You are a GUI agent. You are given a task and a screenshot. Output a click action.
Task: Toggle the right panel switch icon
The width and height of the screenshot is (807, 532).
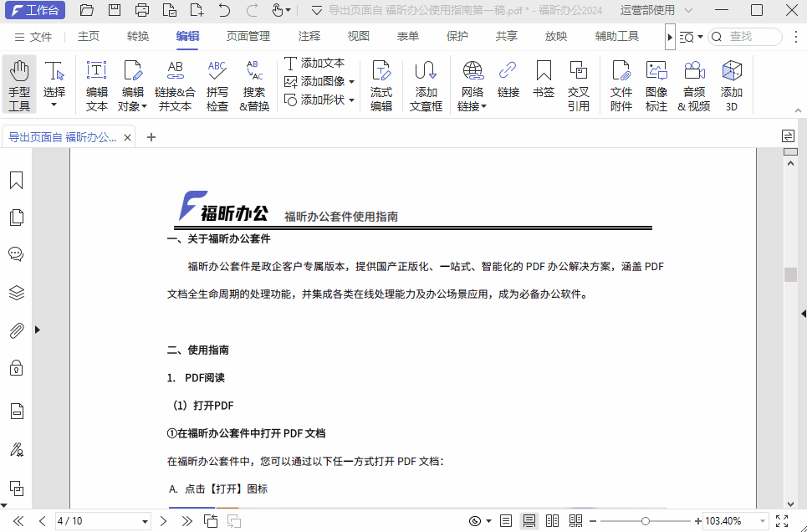788,136
